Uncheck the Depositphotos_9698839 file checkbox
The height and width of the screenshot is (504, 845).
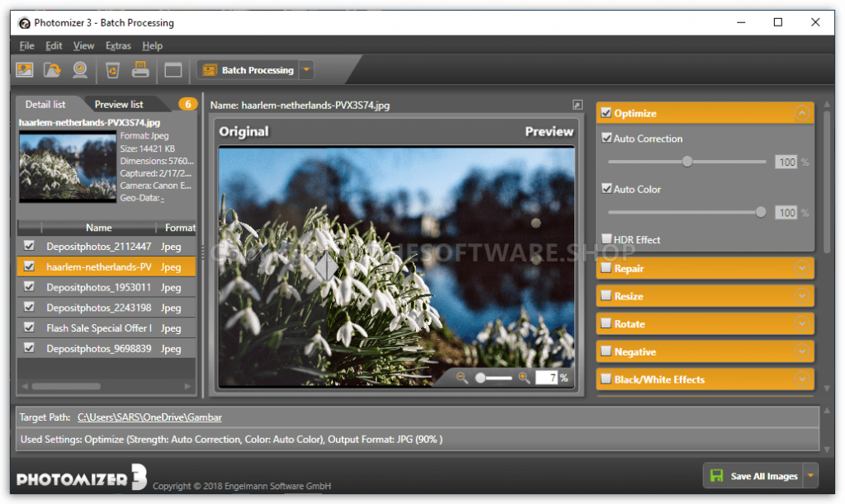pyautogui.click(x=29, y=348)
